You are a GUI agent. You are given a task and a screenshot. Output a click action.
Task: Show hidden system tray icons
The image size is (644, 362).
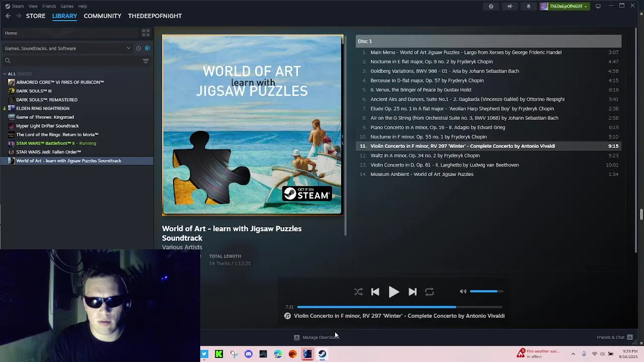point(573,354)
